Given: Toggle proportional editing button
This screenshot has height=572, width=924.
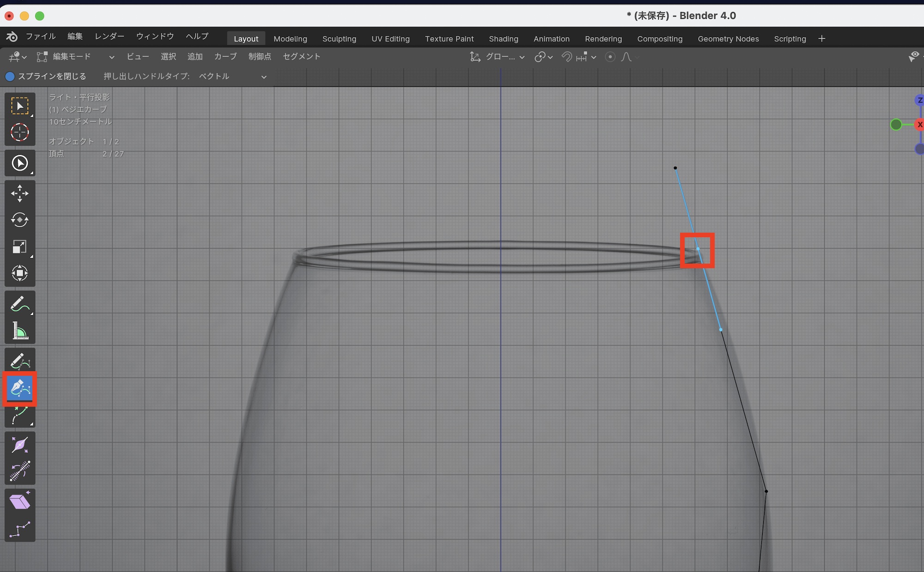Looking at the screenshot, I should click(x=610, y=57).
